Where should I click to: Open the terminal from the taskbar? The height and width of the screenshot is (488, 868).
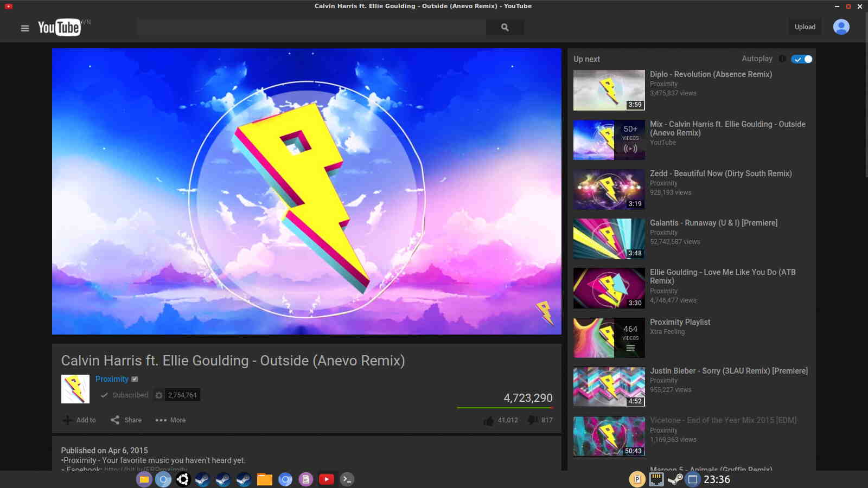347,479
